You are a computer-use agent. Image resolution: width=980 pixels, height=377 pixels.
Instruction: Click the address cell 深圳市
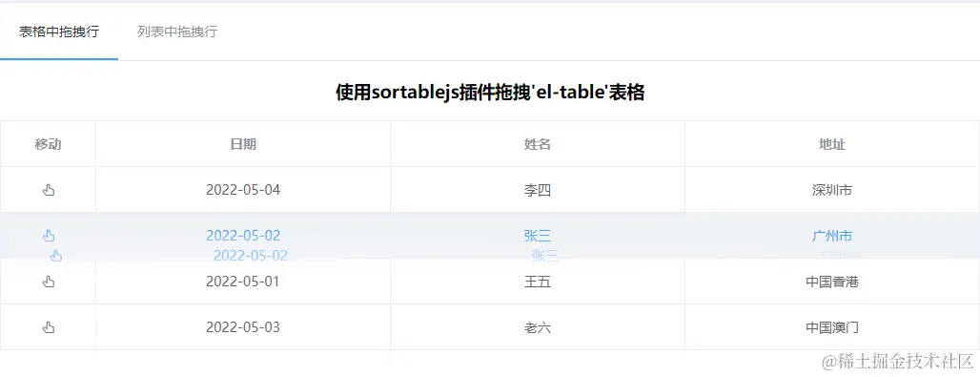coord(832,190)
